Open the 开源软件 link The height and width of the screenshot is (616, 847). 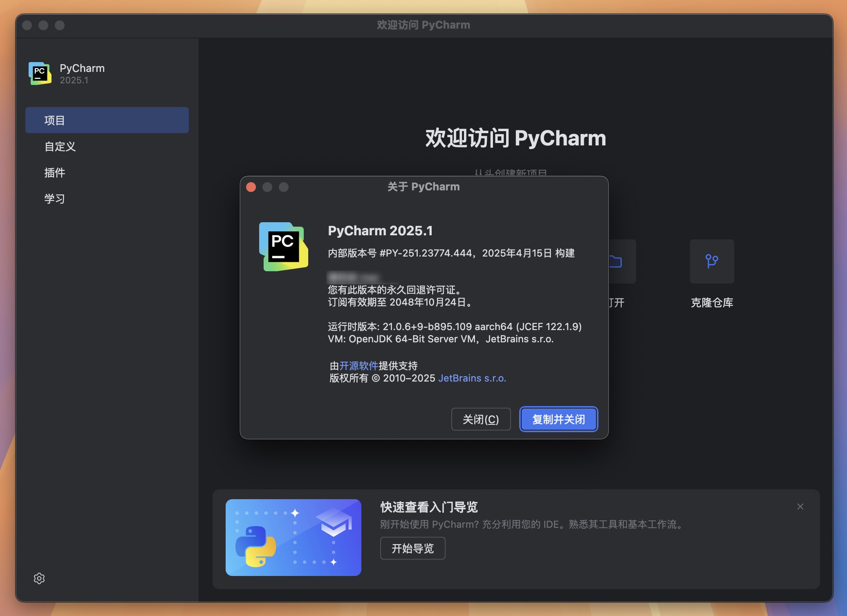point(359,366)
